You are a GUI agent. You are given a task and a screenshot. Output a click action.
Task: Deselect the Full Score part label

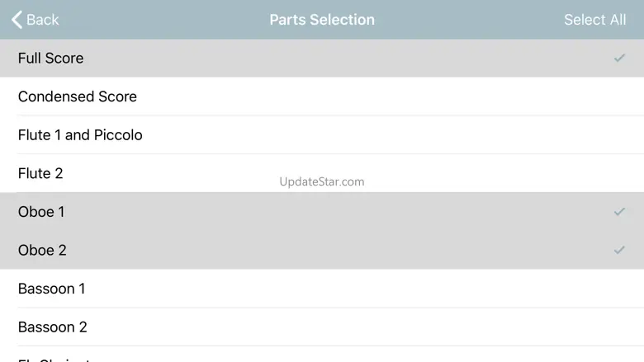[x=51, y=59]
